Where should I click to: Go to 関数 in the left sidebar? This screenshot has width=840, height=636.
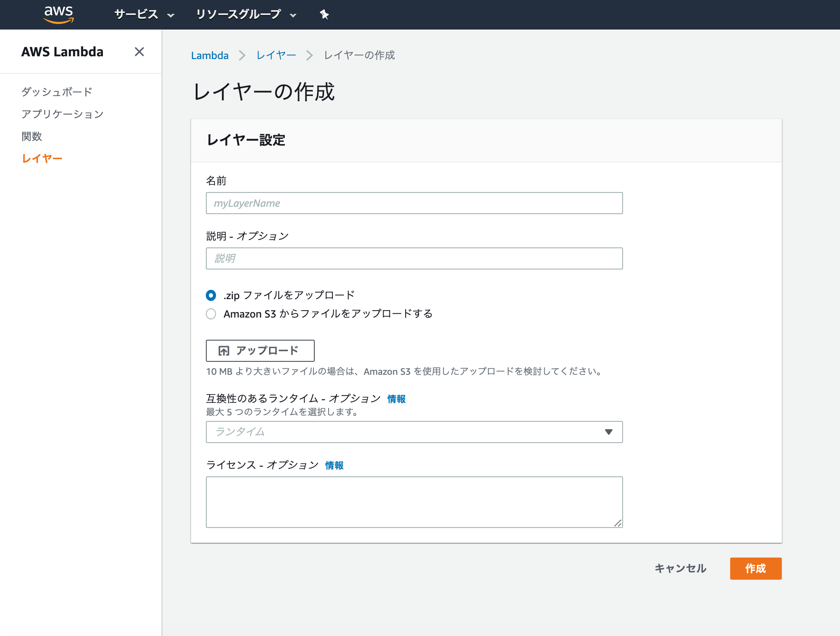31,136
